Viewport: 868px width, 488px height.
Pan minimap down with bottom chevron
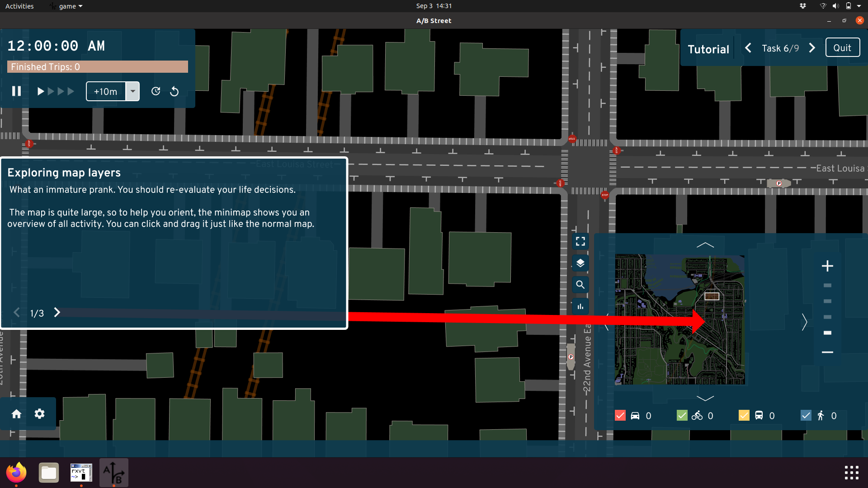(x=705, y=398)
